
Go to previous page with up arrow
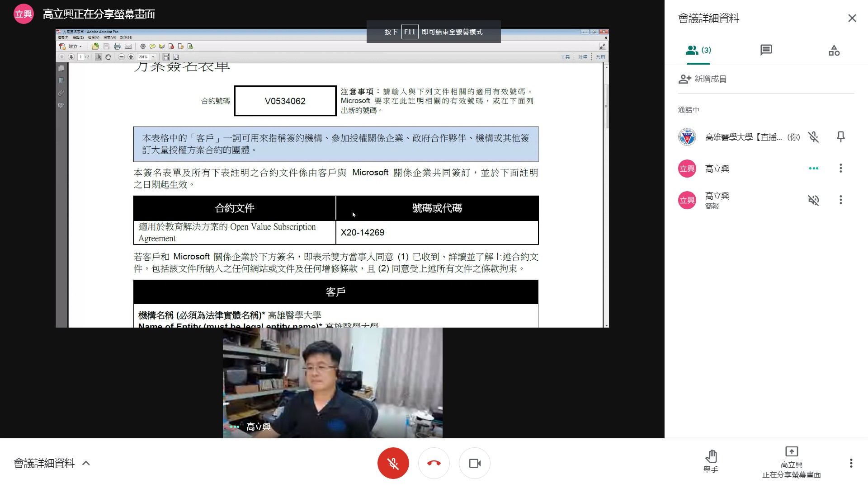pos(61,57)
